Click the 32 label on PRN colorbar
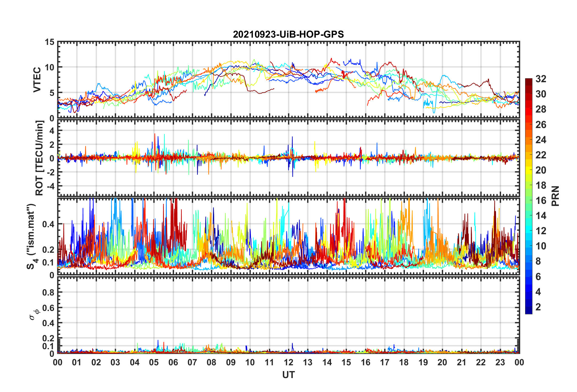The height and width of the screenshot is (392, 577). pyautogui.click(x=541, y=79)
